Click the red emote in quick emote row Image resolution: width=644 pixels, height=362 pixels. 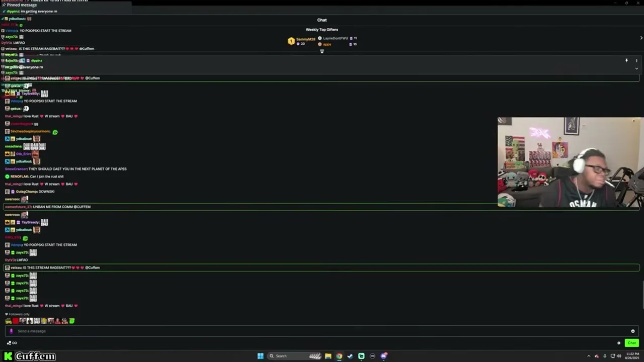(15, 321)
